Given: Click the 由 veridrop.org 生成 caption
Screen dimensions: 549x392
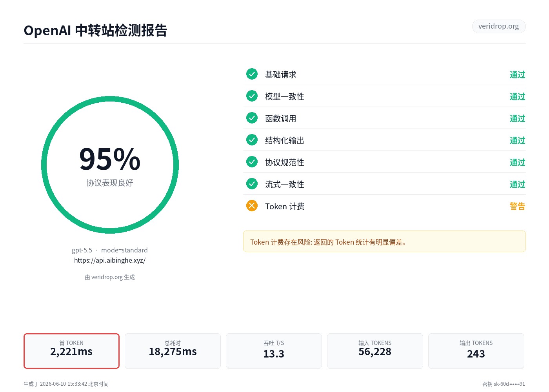Looking at the screenshot, I should pyautogui.click(x=110, y=277).
